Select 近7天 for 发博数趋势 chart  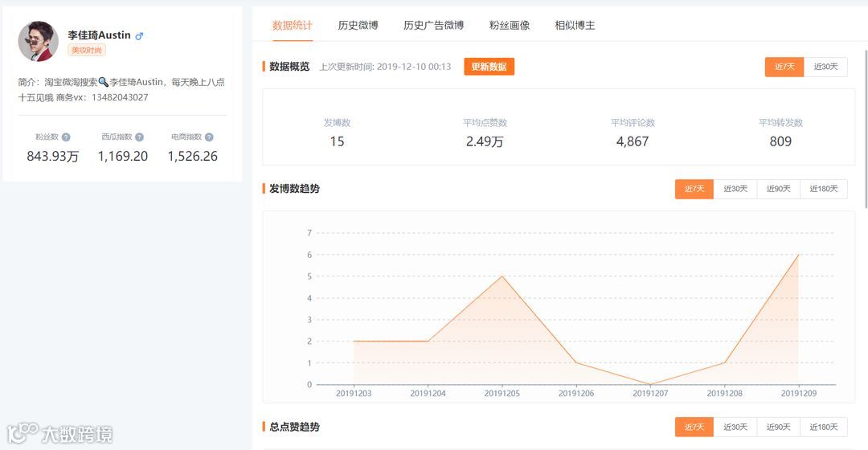694,190
